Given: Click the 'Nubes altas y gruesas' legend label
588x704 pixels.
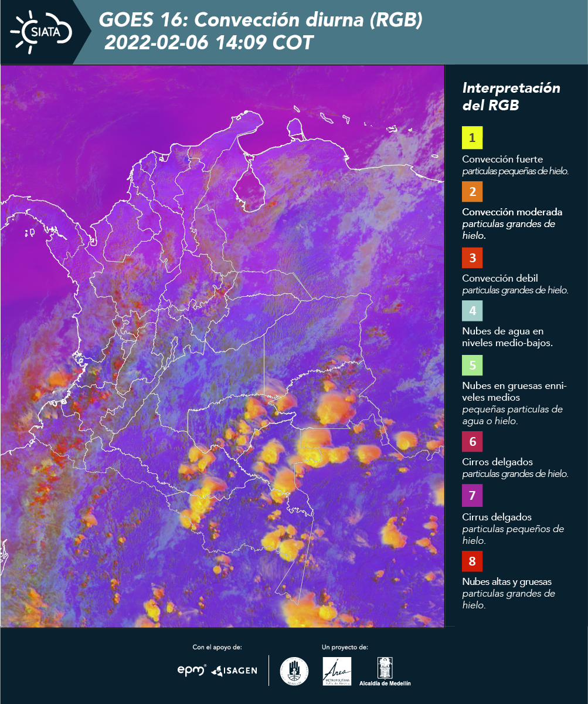Looking at the screenshot, I should click(507, 581).
